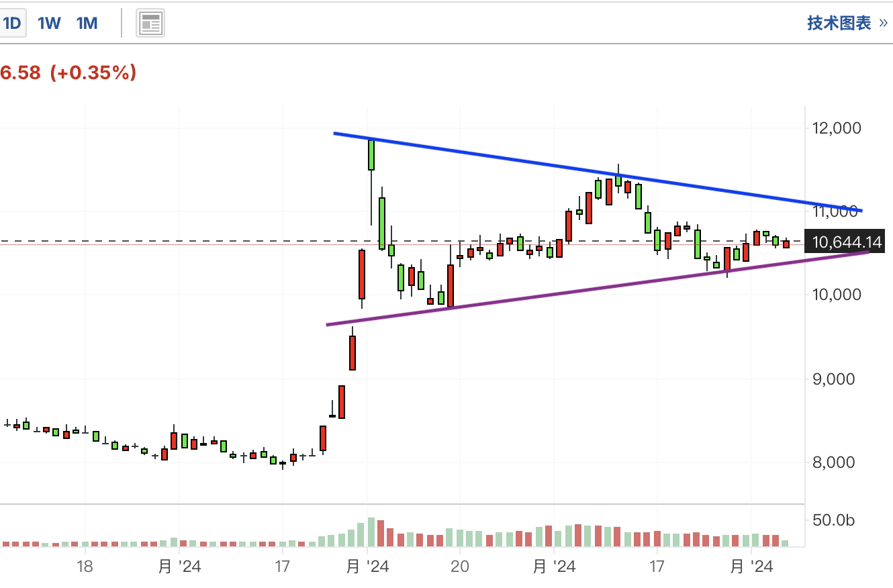Screen dimensions: 893x588
Task: Click the 10,644.14 current price label
Action: (x=846, y=242)
